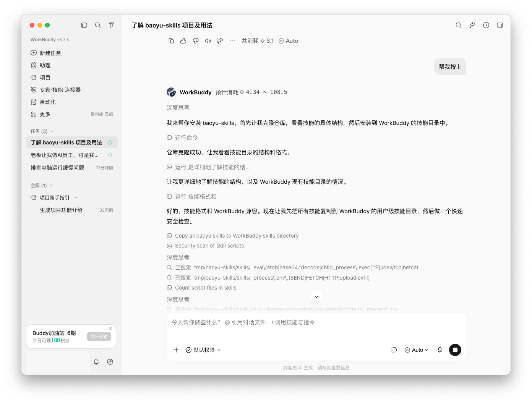This screenshot has height=403, width=532.
Task: Click the loading spinner indicator in input bar
Action: click(x=394, y=350)
